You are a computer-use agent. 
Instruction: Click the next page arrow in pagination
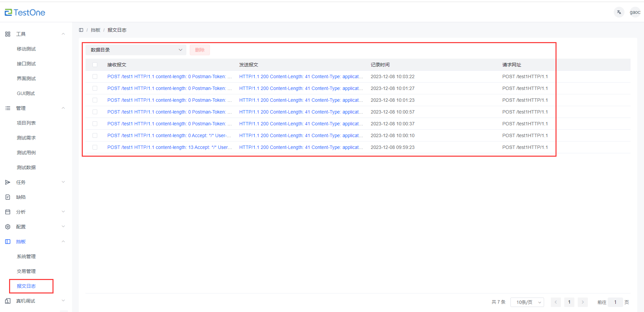[x=582, y=302]
